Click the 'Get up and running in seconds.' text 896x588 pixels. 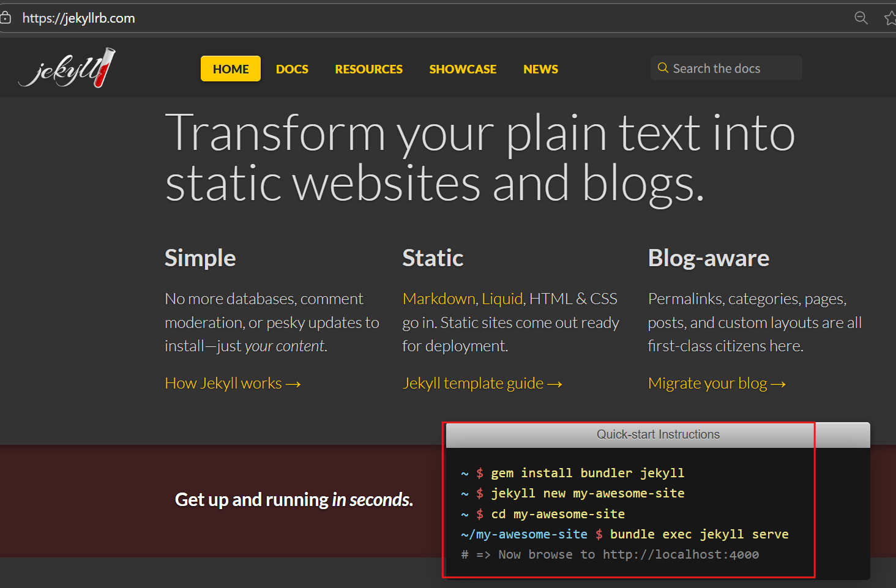pos(294,500)
